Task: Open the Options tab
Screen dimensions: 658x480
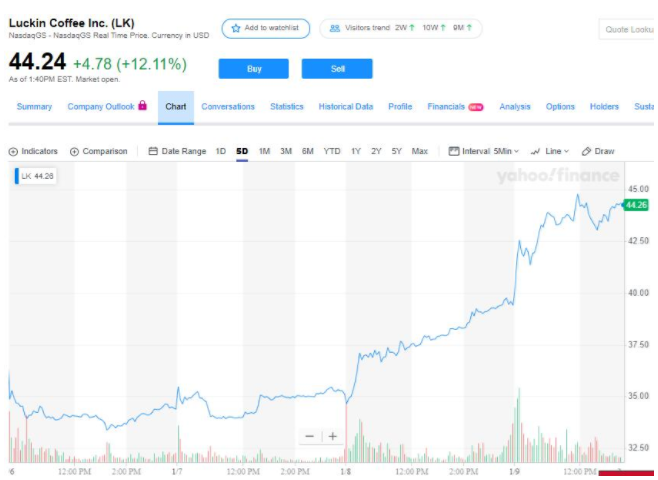Action: (560, 107)
